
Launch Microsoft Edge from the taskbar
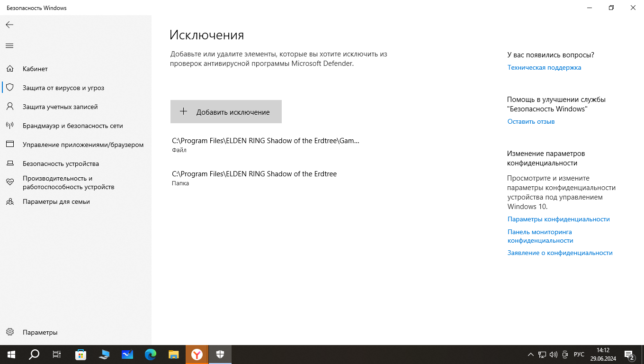[x=151, y=355]
